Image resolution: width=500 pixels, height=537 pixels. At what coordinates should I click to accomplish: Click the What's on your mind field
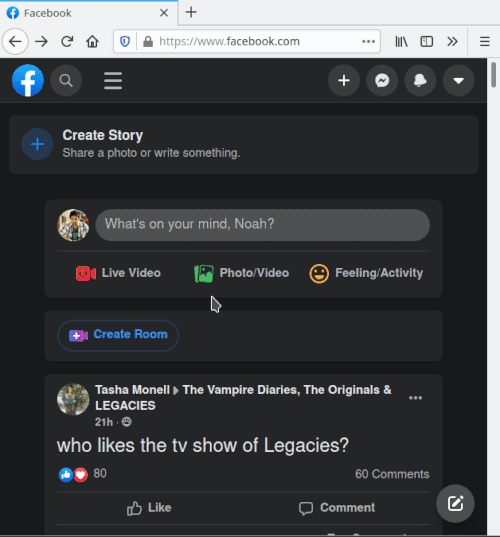(262, 225)
